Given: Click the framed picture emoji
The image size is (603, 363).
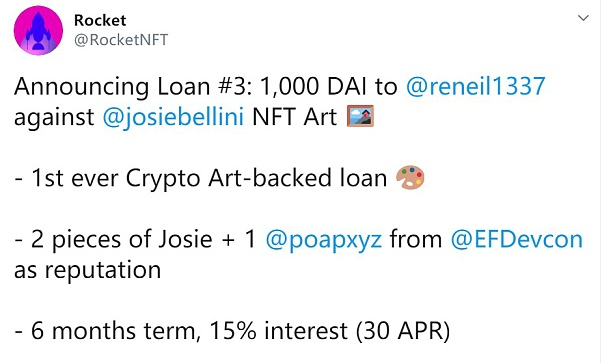Looking at the screenshot, I should point(360,116).
